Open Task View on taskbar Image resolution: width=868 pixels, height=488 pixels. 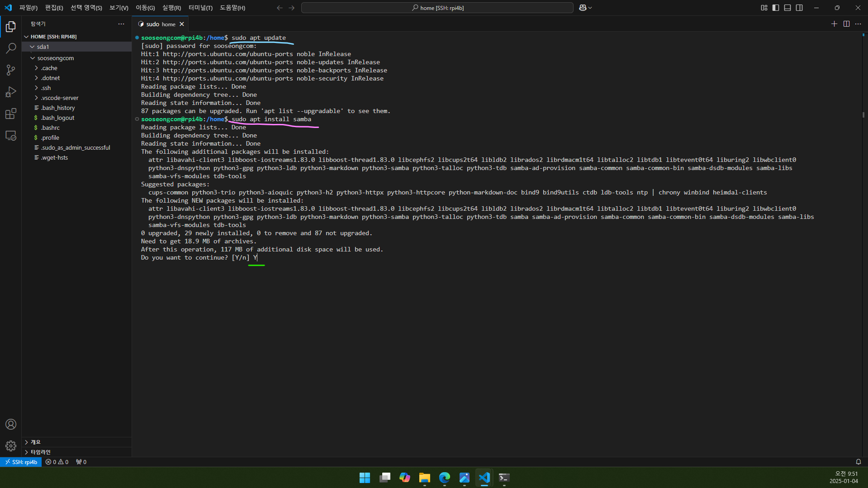[385, 478]
